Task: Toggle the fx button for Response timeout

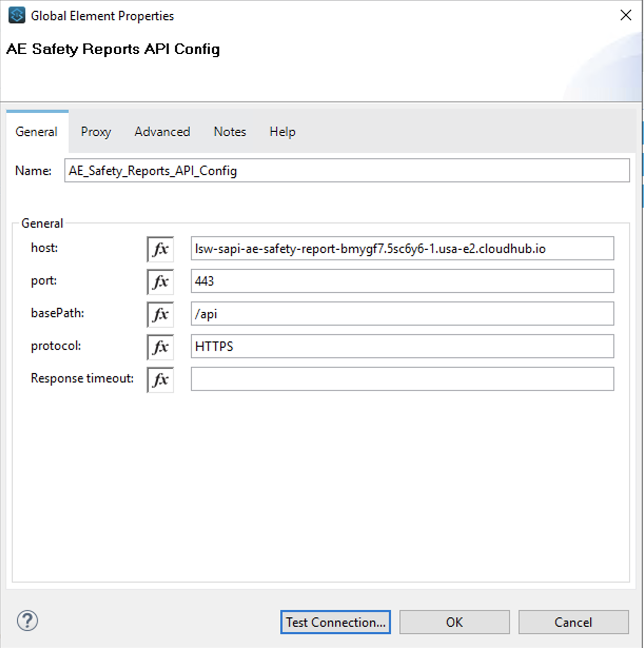Action: [160, 380]
